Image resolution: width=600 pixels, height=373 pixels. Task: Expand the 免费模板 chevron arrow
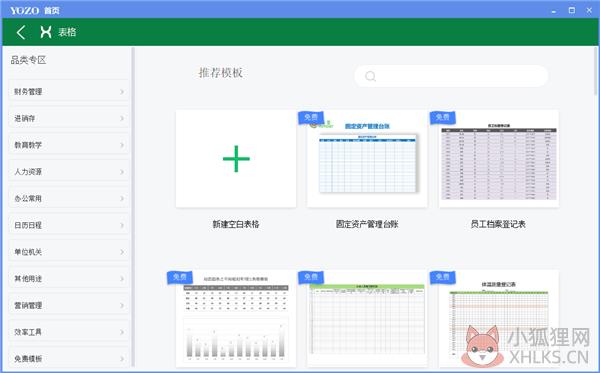point(122,359)
